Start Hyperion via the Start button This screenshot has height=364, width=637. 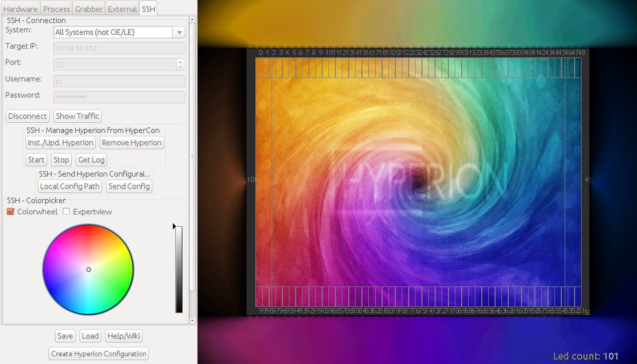pos(36,160)
